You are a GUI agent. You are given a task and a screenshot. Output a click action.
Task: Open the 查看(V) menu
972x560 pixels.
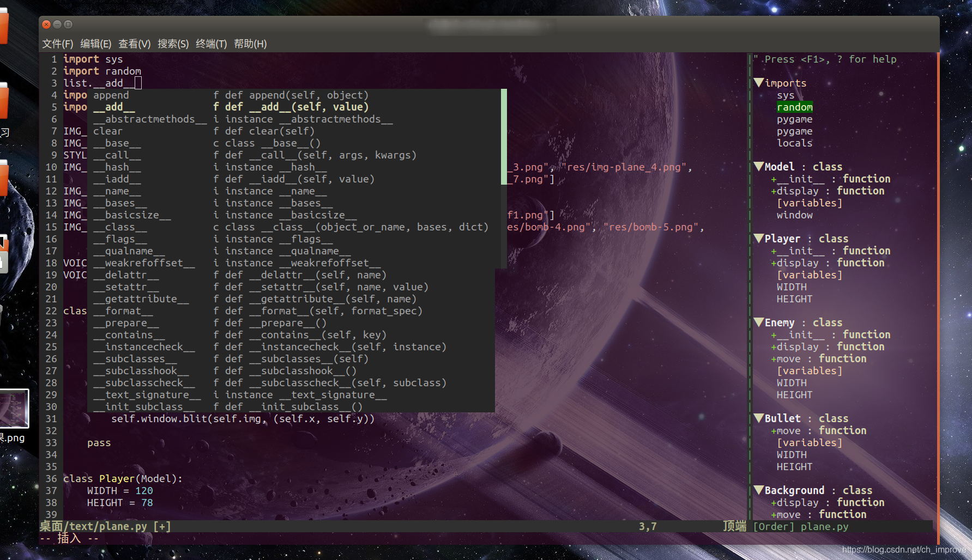click(135, 44)
